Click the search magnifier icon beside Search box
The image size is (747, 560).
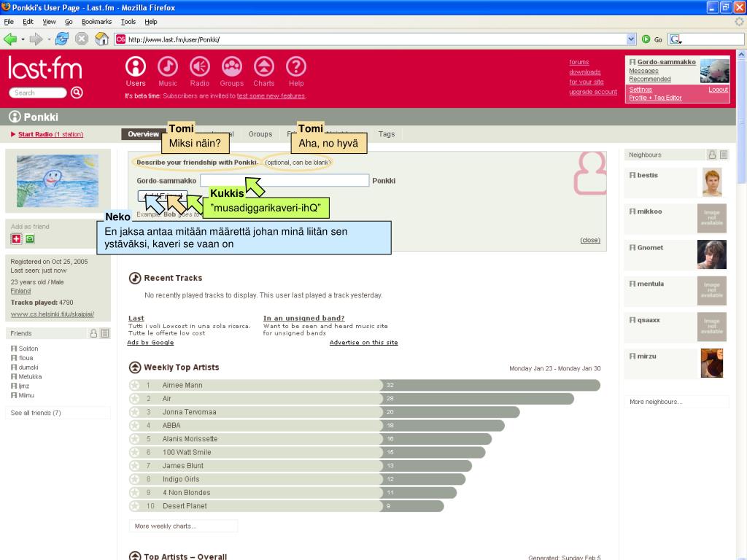77,93
